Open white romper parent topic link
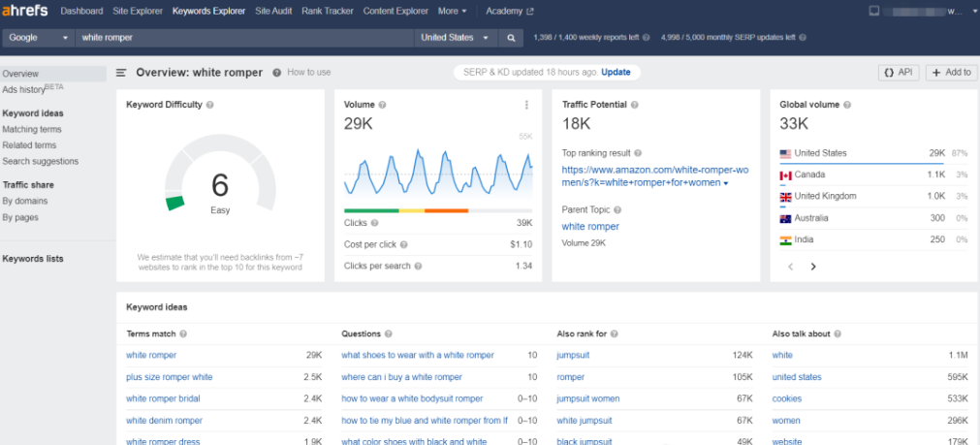980x445 pixels. (x=590, y=226)
